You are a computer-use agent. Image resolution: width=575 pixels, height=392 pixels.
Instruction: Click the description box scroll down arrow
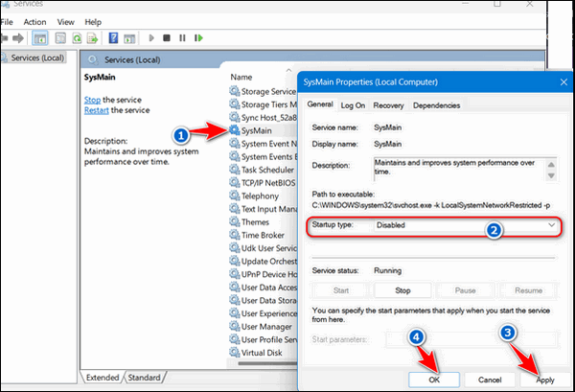click(551, 176)
